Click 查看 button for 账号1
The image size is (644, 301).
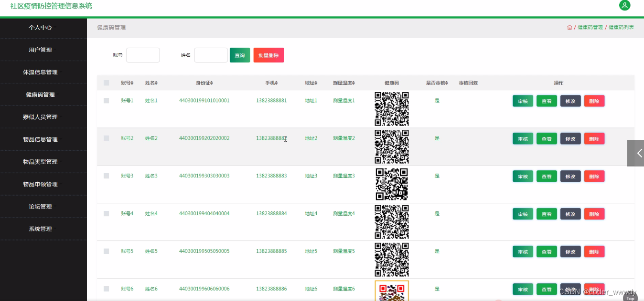[547, 101]
